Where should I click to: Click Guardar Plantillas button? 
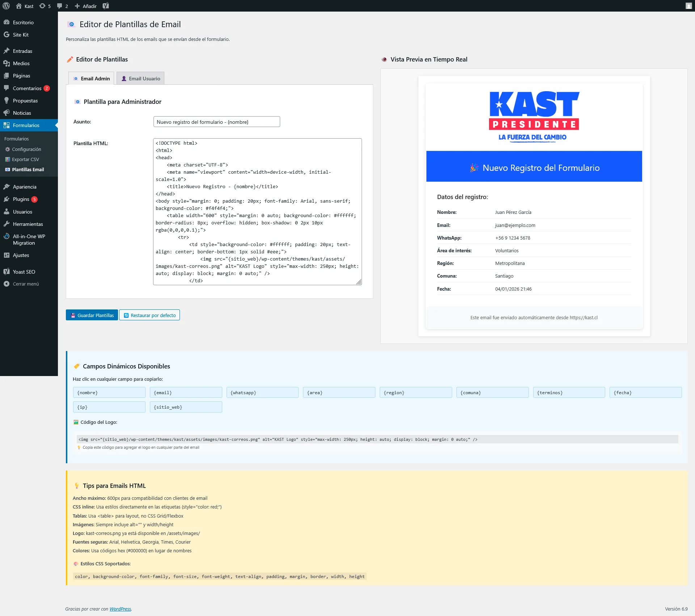(x=92, y=315)
